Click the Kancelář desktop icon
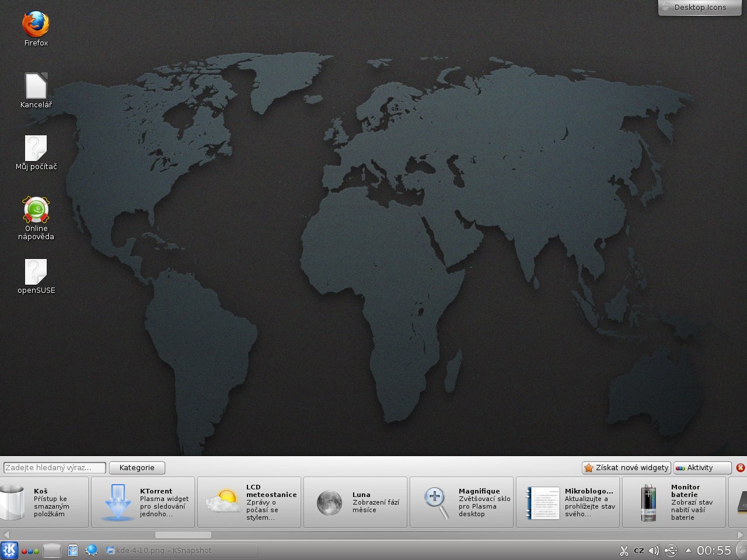The width and height of the screenshot is (747, 560). [x=36, y=86]
